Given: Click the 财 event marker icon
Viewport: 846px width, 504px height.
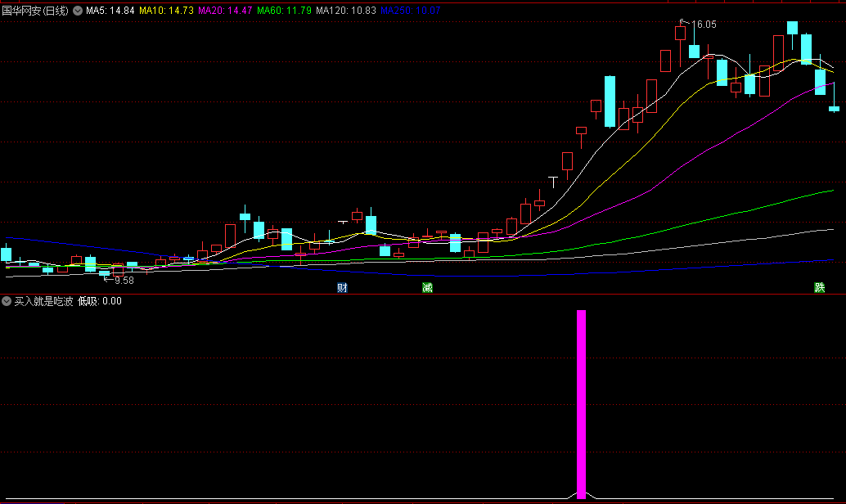Looking at the screenshot, I should pos(342,288).
